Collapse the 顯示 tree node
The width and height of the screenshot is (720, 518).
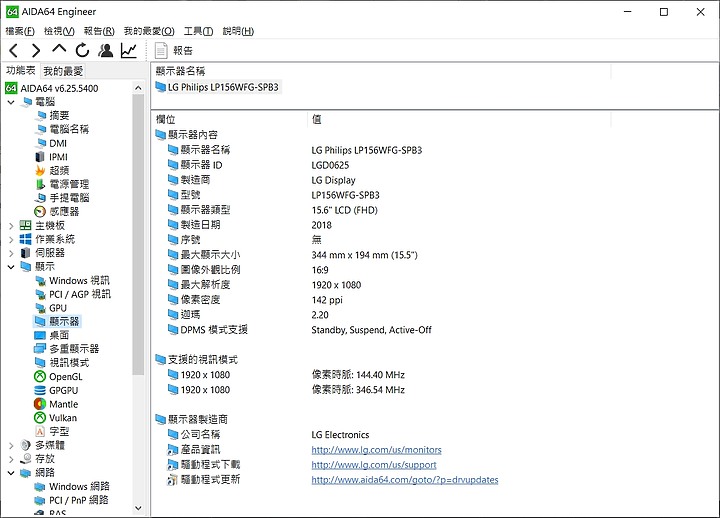point(11,267)
